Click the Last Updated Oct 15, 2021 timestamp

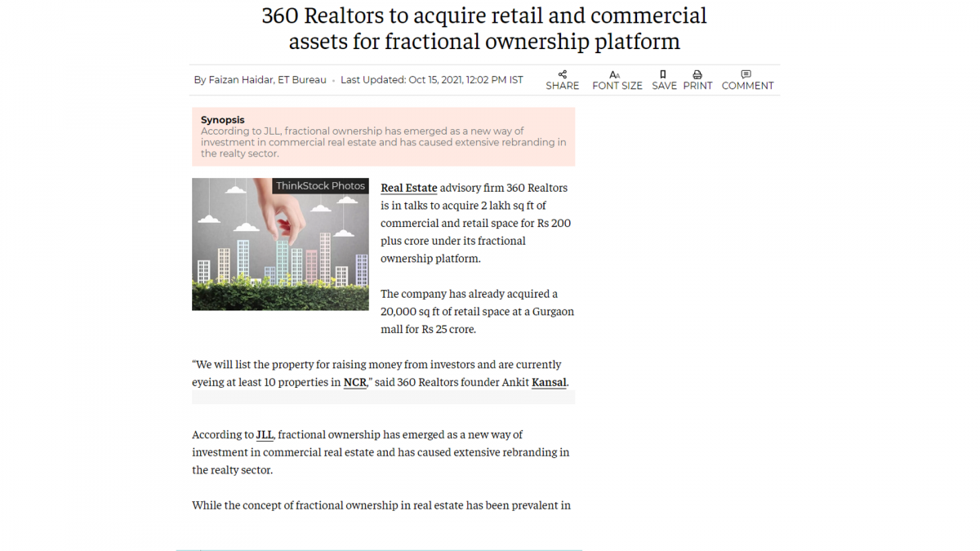(x=432, y=80)
